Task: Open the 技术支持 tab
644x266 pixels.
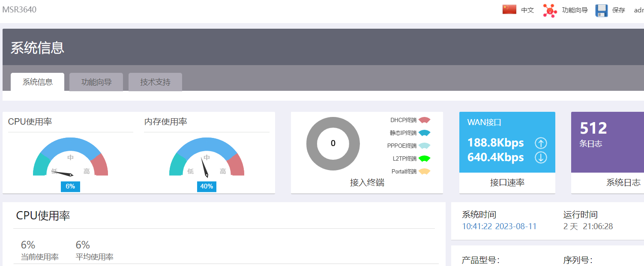Action: pyautogui.click(x=155, y=82)
